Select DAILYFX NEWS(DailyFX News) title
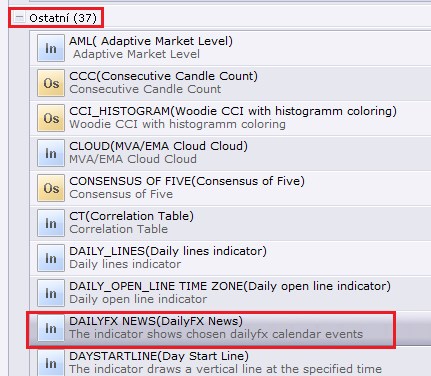Screen dimensions: 431x376 point(156,321)
